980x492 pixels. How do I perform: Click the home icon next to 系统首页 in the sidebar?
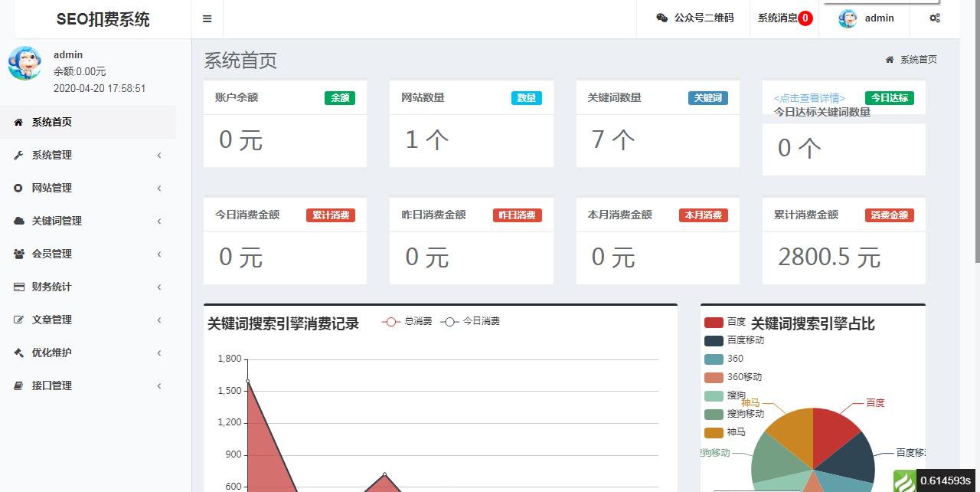[x=18, y=122]
